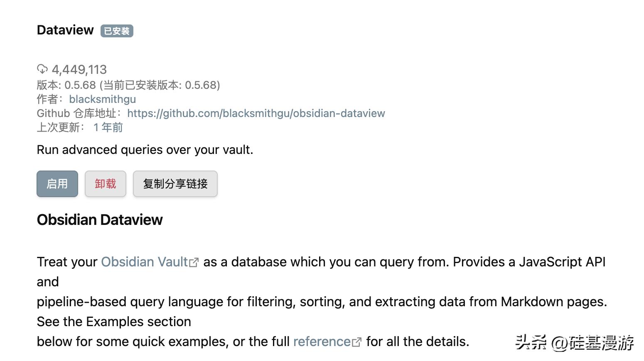This screenshot has height=361, width=644.
Task: Click the Obsidian Dataview heading
Action: coord(100,220)
